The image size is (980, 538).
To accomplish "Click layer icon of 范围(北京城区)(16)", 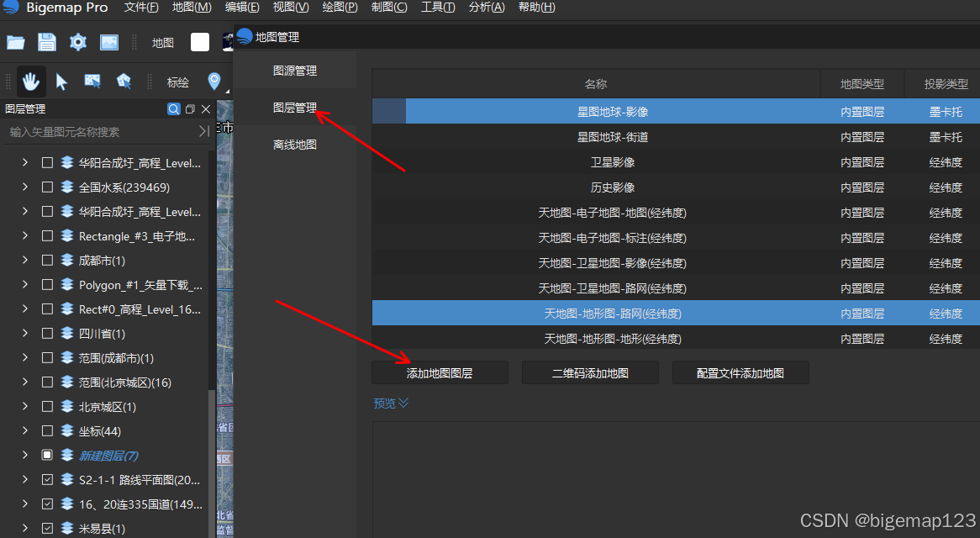I will (67, 382).
